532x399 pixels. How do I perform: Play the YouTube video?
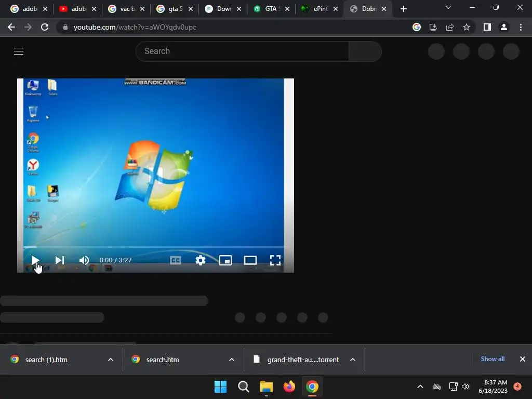point(35,260)
